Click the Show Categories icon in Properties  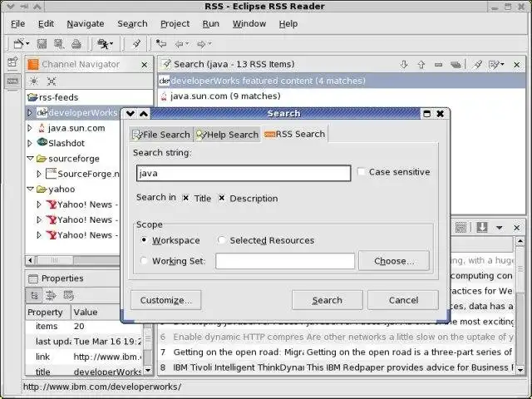tap(34, 296)
